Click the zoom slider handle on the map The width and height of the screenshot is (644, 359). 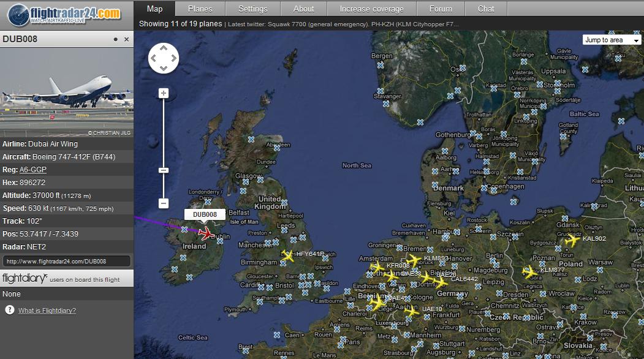(164, 170)
